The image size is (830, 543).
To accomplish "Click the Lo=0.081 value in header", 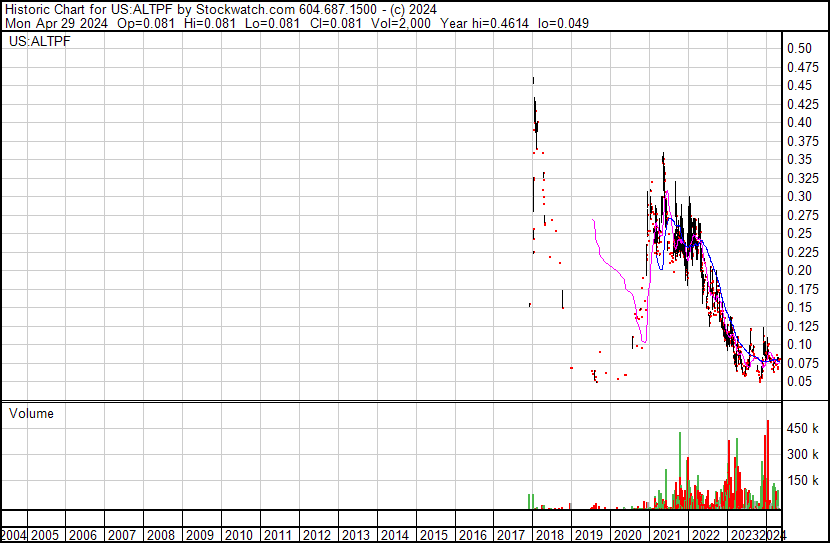I will [273, 23].
